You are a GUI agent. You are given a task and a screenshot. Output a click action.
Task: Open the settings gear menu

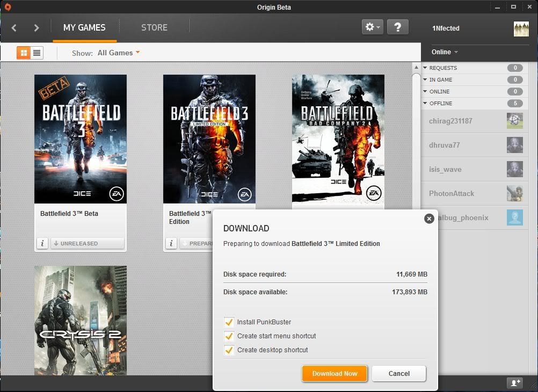click(372, 27)
